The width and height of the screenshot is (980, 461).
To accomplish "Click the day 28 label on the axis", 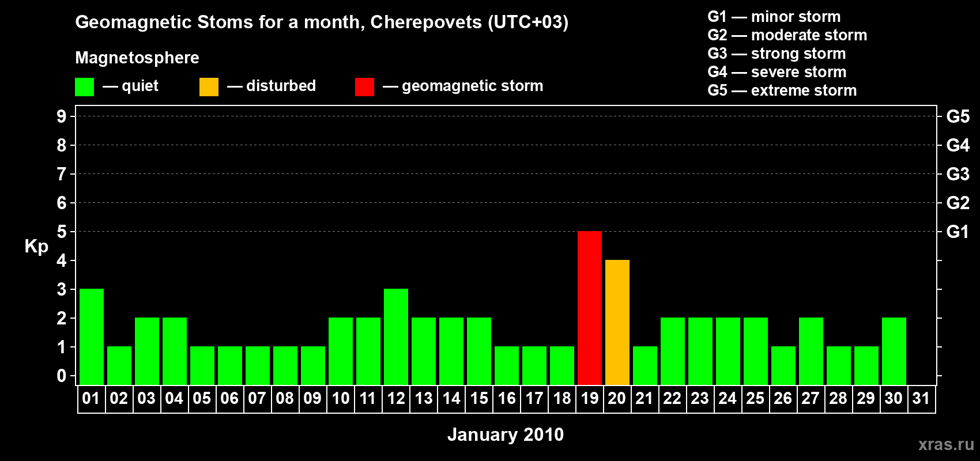I will [838, 398].
